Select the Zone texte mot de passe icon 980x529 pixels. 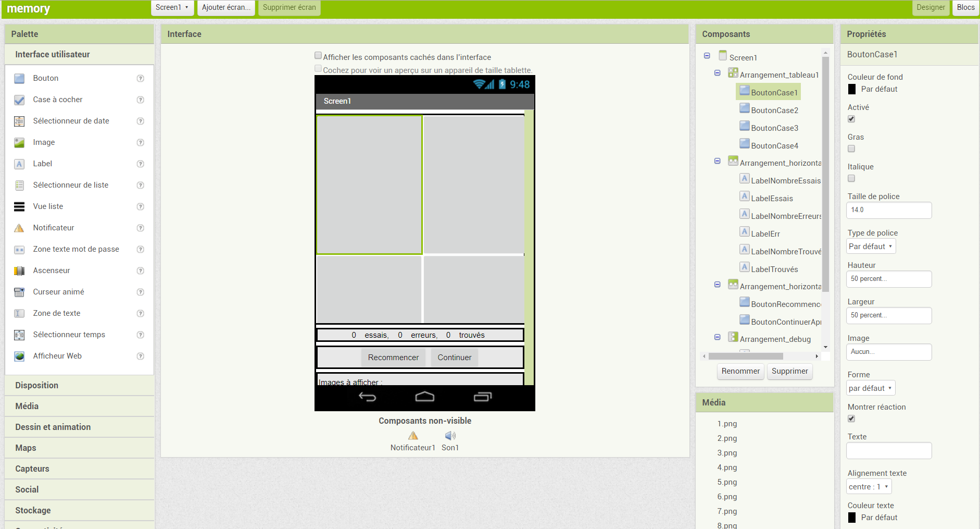pos(19,250)
